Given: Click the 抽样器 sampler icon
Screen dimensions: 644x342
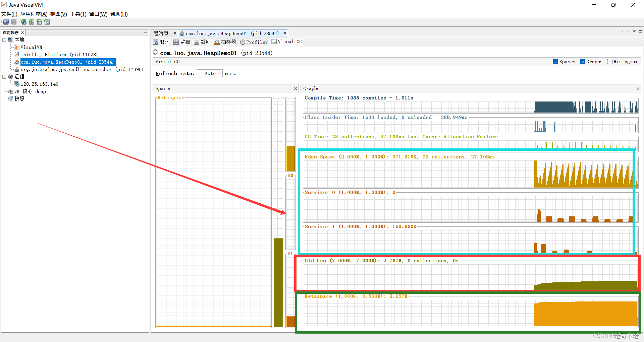Looking at the screenshot, I should click(217, 42).
